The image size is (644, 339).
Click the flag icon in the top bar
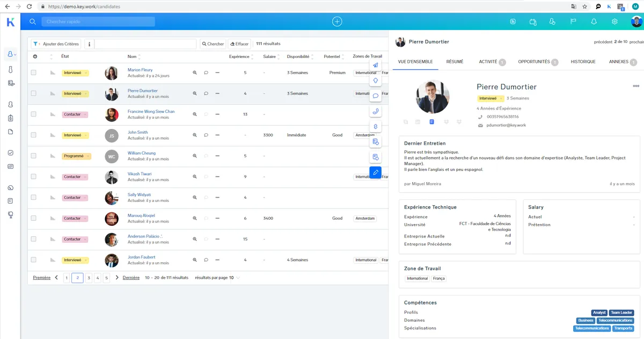pos(573,21)
